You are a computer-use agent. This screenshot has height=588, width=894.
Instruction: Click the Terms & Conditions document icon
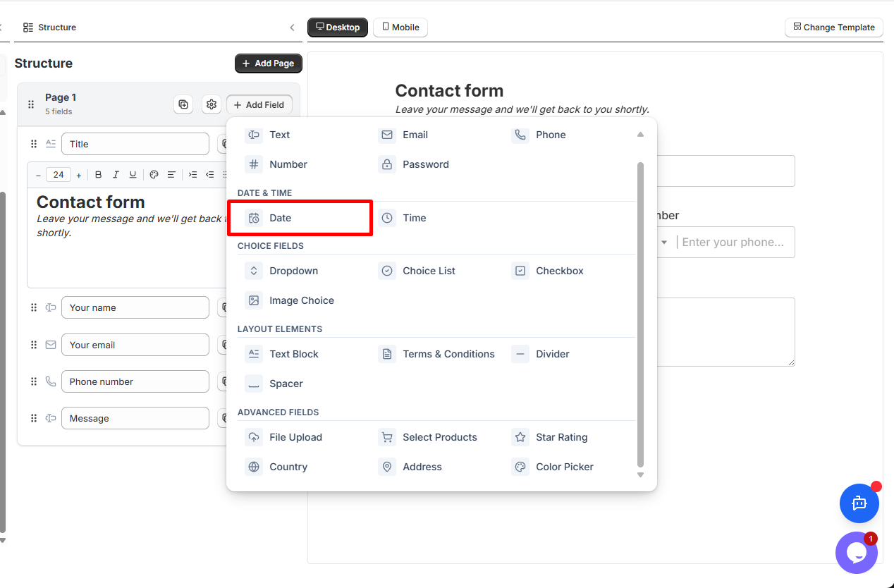(387, 354)
